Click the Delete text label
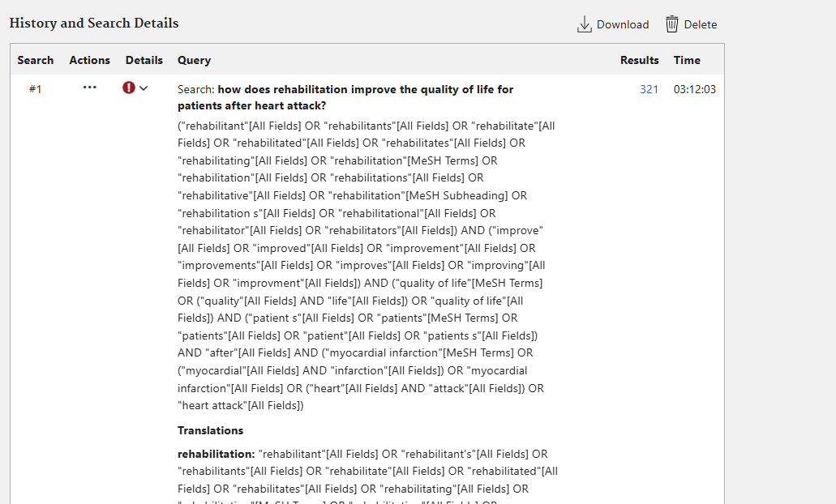Viewport: 836px width, 504px height. tap(701, 24)
